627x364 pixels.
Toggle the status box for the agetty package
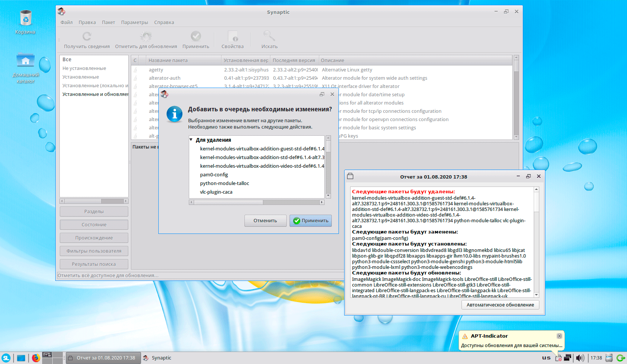pos(135,70)
